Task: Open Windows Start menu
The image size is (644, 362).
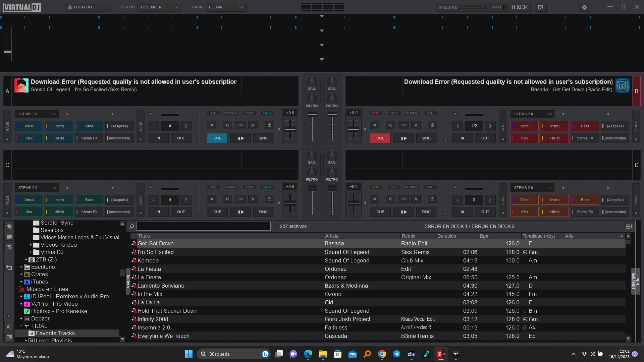Action: [x=189, y=354]
